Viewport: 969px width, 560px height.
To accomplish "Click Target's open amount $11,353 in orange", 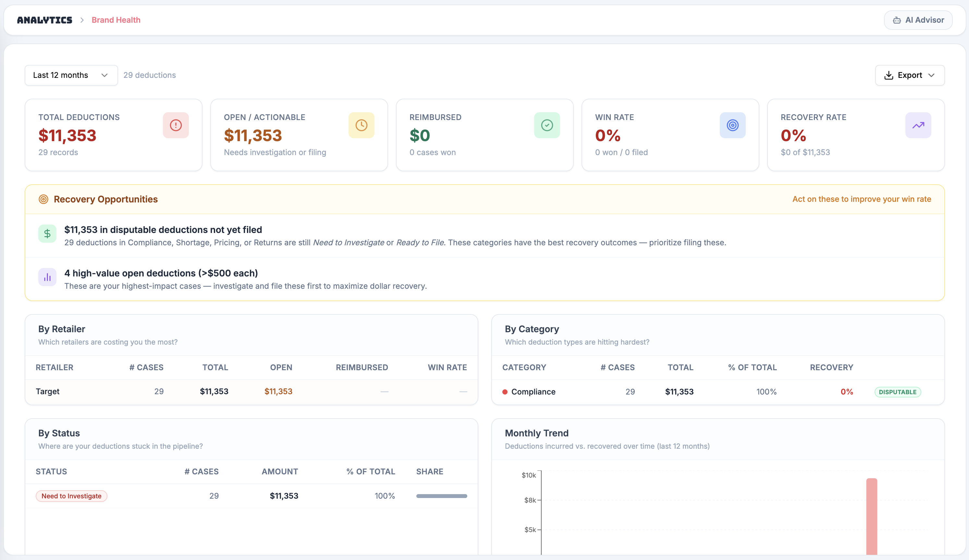I will click(278, 391).
